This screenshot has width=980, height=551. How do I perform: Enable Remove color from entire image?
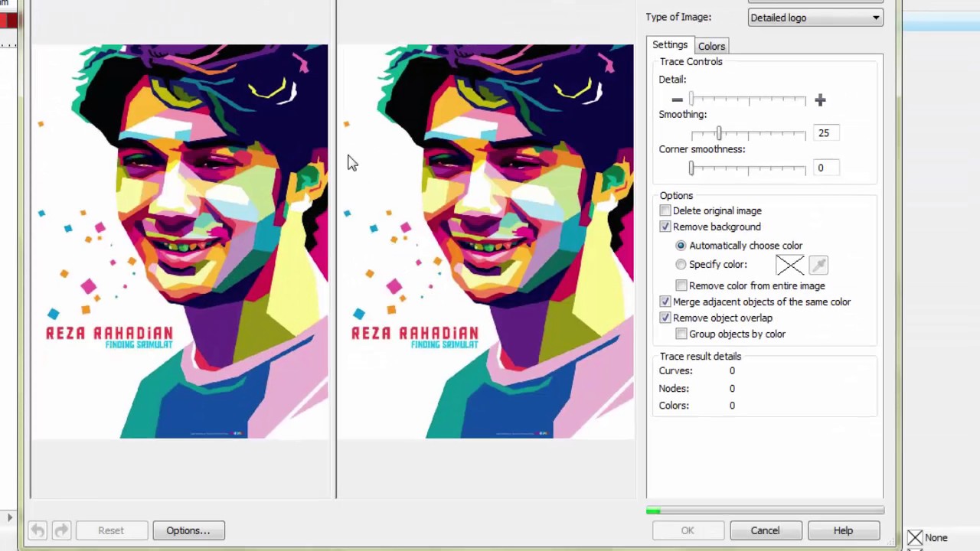coord(681,285)
